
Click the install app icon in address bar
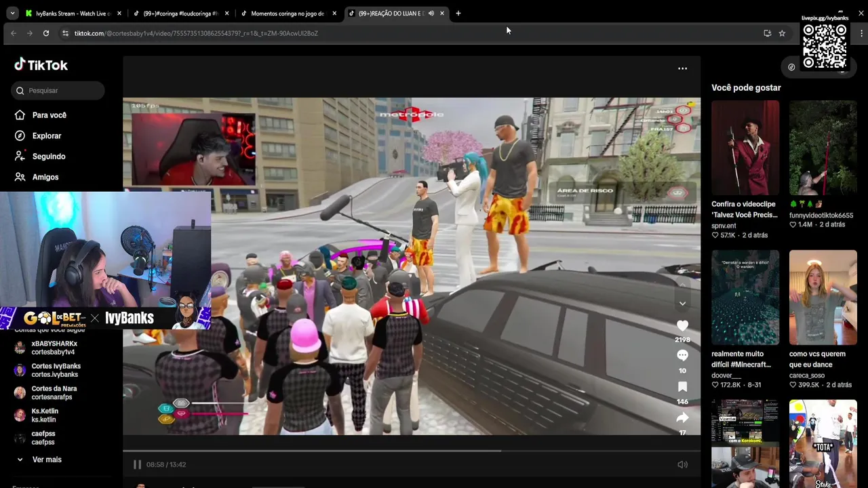pos(767,33)
